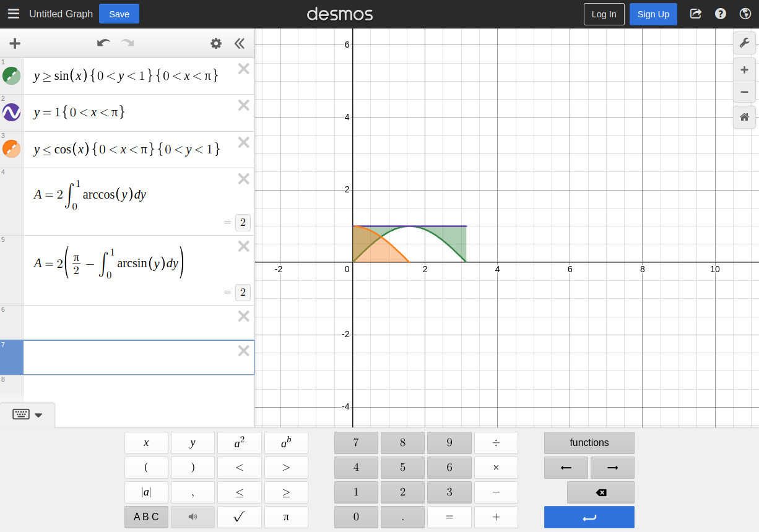Viewport: 759px width, 532px height.
Task: Zoom in on the graph
Action: click(744, 69)
